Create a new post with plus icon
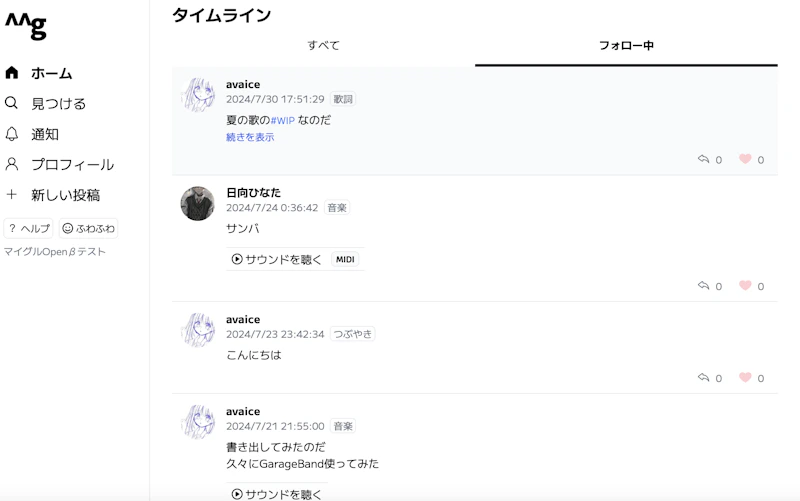The height and width of the screenshot is (501, 800). click(12, 195)
